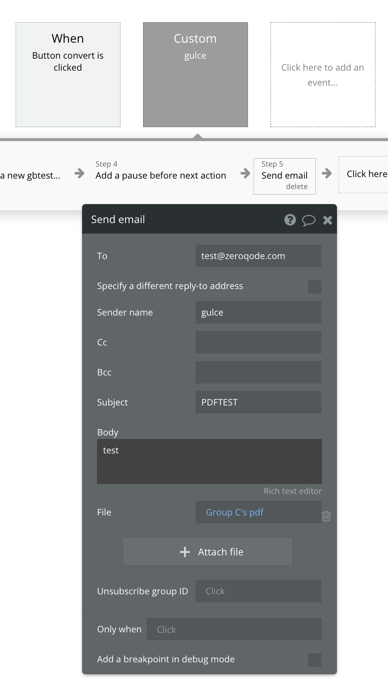Click the To email address field

(258, 256)
